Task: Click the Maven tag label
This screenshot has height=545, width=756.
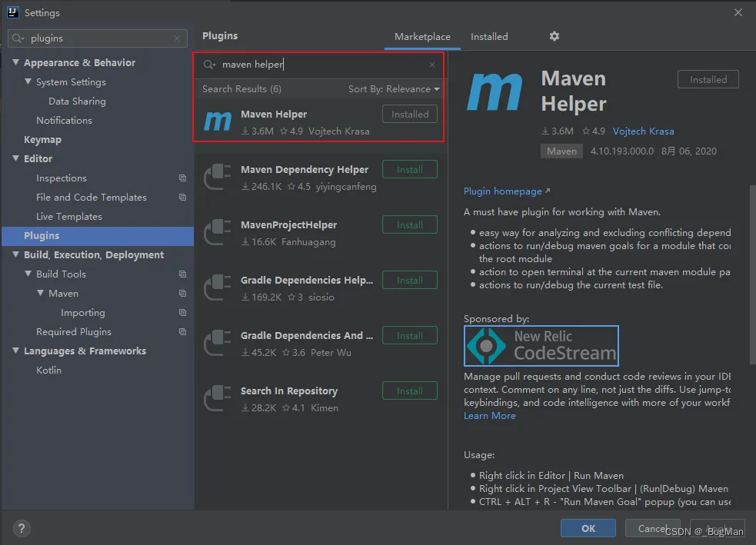Action: [x=561, y=151]
